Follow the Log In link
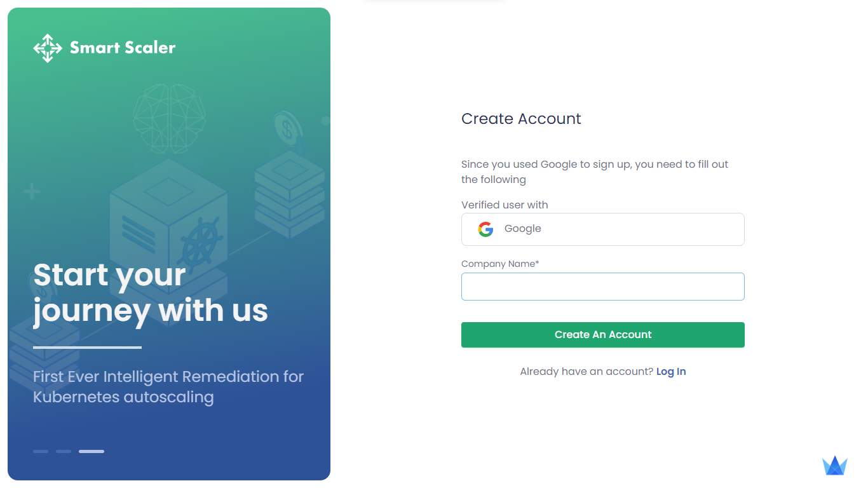Viewport: 868px width, 488px height. pyautogui.click(x=671, y=372)
